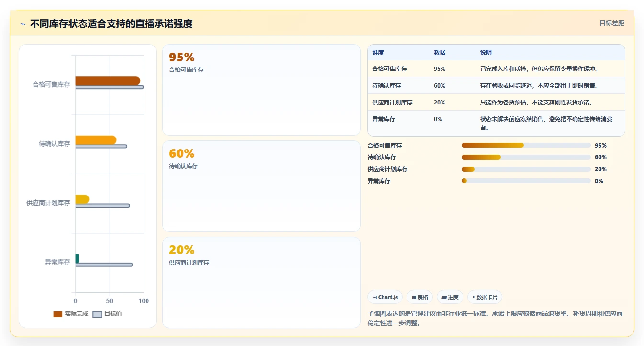Click the description starting 存在验收或同步延迟
Screen dimensions: 644x346
(x=539, y=86)
